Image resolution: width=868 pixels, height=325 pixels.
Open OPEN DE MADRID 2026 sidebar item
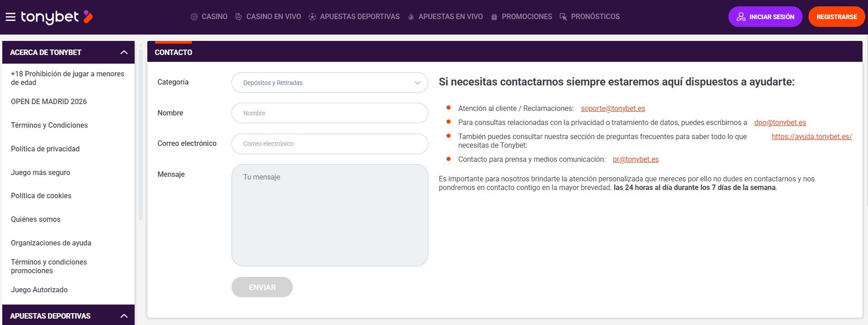pyautogui.click(x=49, y=101)
